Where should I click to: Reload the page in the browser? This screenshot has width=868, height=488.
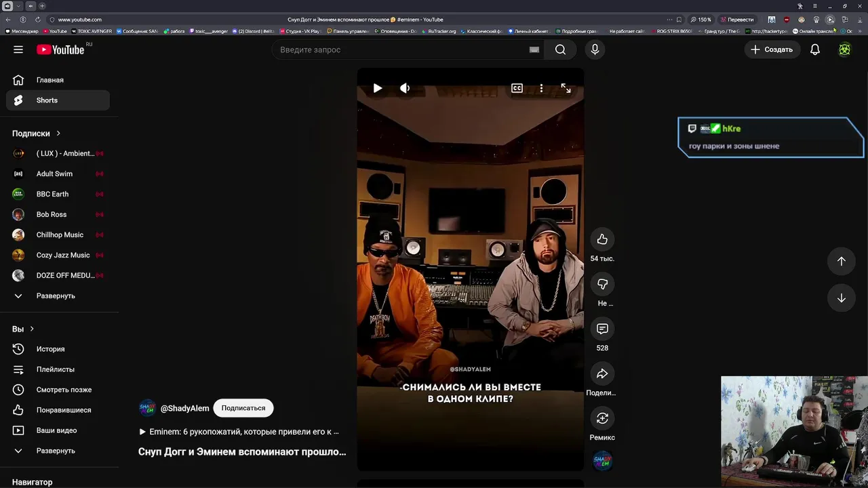(37, 20)
